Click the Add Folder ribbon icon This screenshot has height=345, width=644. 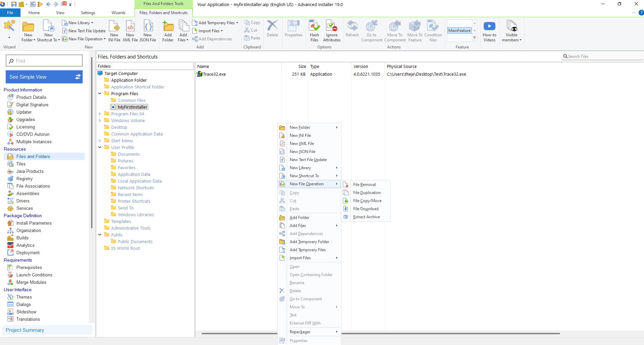click(x=168, y=31)
